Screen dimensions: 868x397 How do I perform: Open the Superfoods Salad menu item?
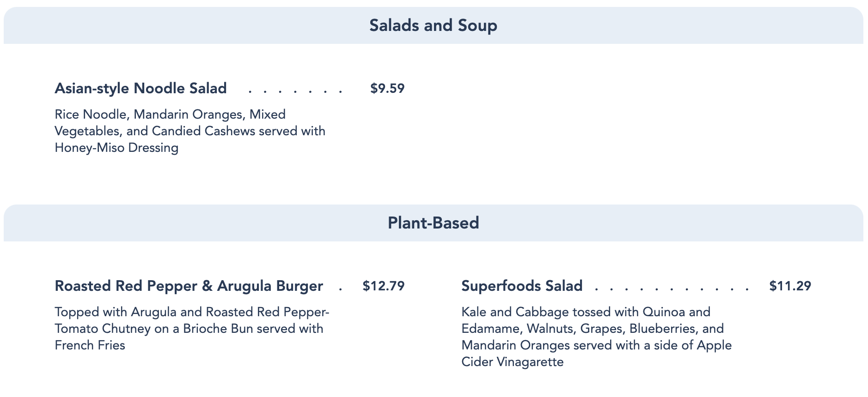pos(522,286)
